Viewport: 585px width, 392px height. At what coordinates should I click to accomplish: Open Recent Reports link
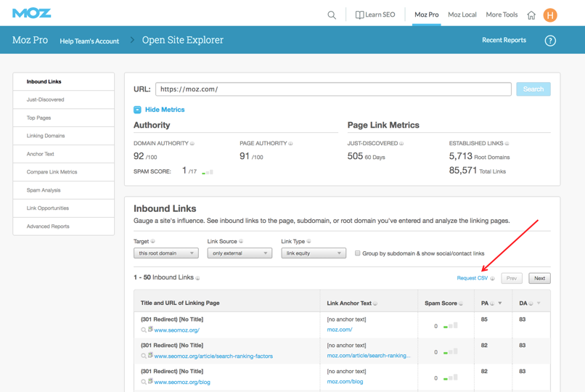(x=504, y=40)
